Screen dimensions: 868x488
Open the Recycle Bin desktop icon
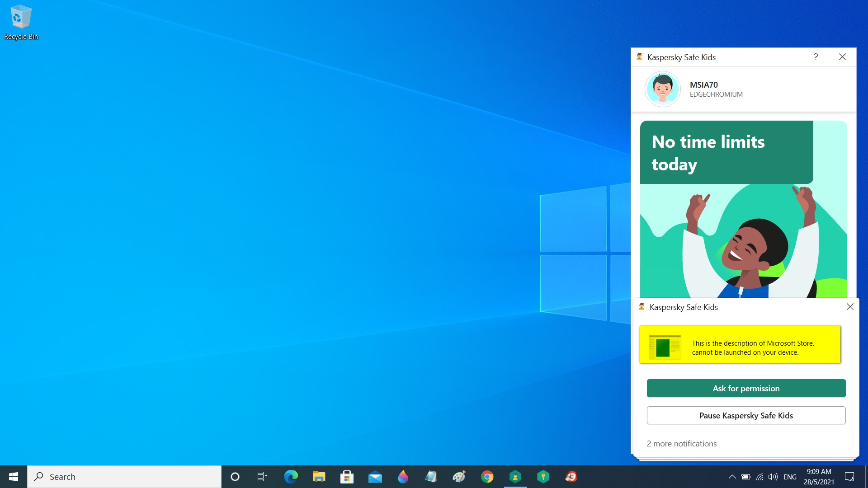pos(21,23)
